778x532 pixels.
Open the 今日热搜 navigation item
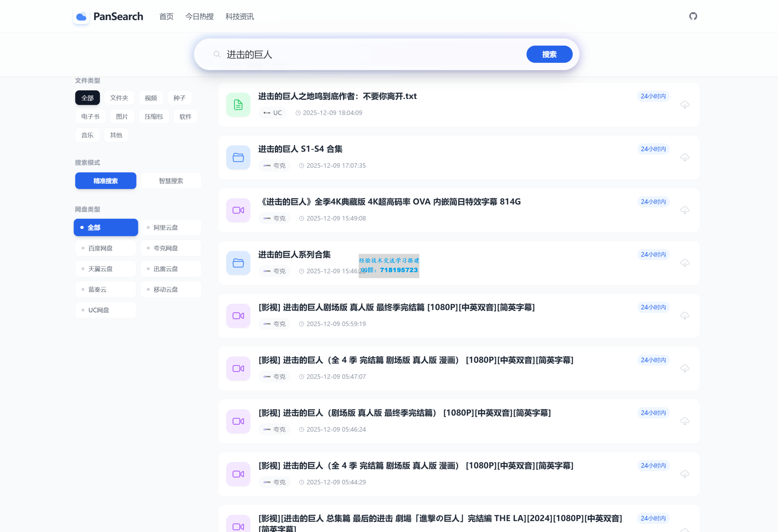point(199,16)
